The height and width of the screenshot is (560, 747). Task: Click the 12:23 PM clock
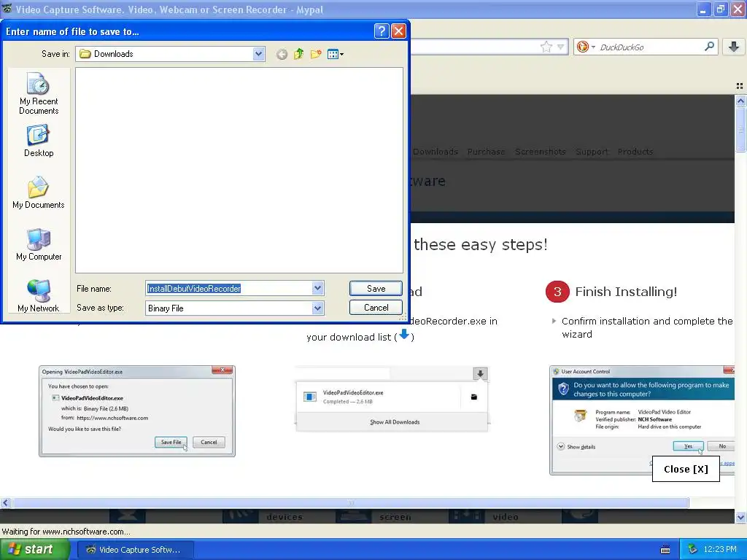point(720,550)
